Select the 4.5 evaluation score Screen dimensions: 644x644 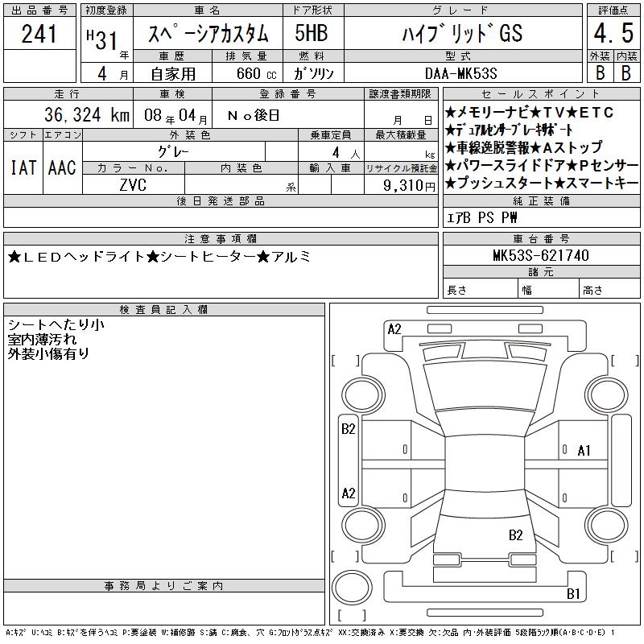tap(613, 33)
